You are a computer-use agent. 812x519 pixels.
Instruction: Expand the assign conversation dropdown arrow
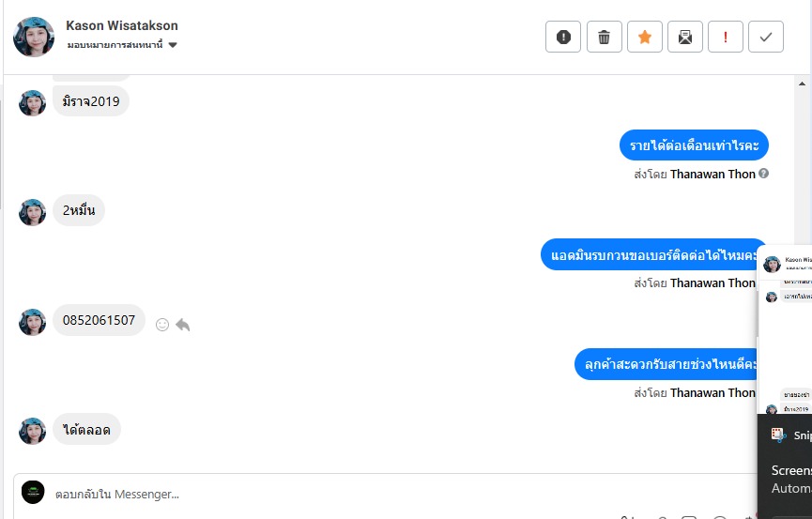[x=173, y=45]
